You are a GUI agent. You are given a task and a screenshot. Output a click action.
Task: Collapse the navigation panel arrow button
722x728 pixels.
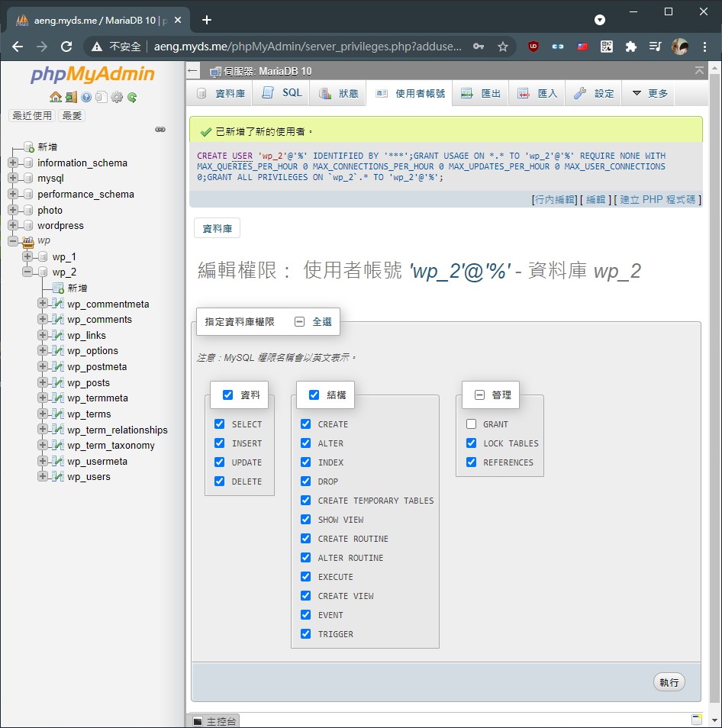(x=192, y=71)
